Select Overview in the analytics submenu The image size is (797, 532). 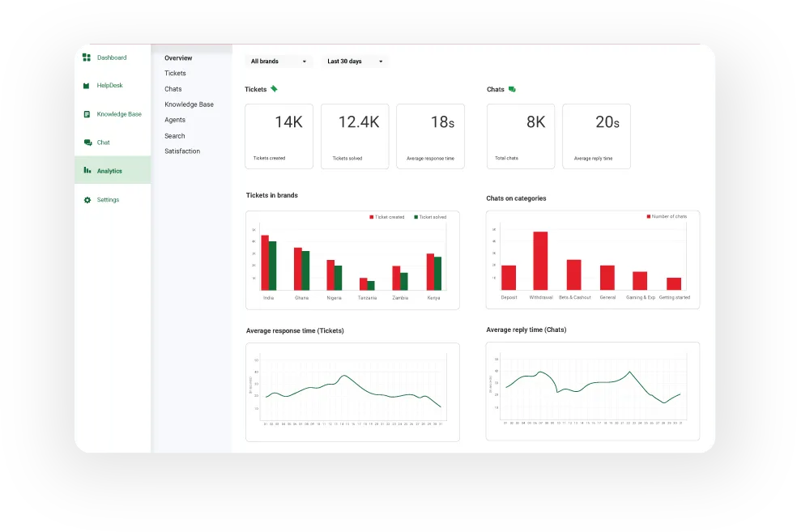click(x=178, y=58)
